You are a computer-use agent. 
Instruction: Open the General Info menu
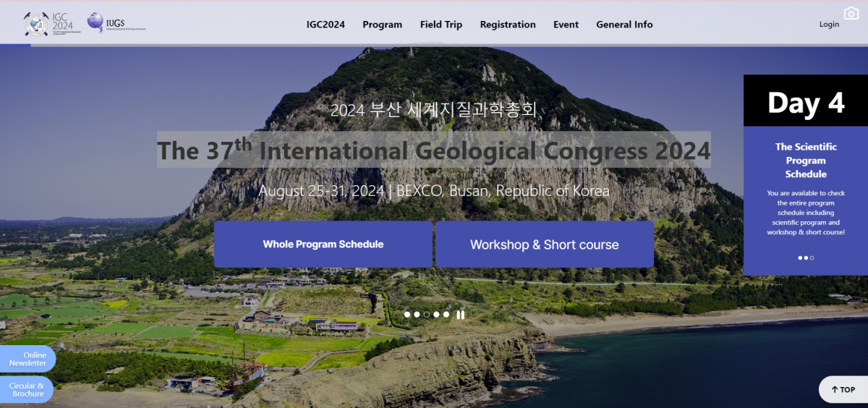(x=624, y=25)
